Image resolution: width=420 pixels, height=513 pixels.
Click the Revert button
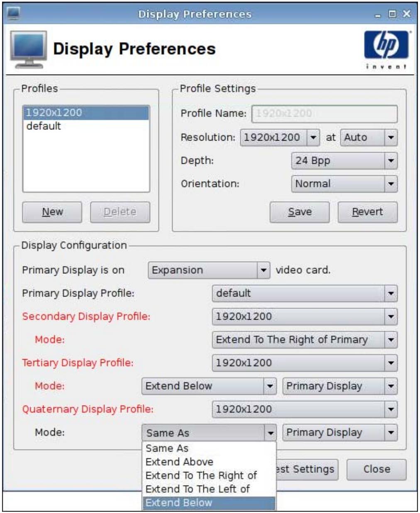tap(367, 212)
